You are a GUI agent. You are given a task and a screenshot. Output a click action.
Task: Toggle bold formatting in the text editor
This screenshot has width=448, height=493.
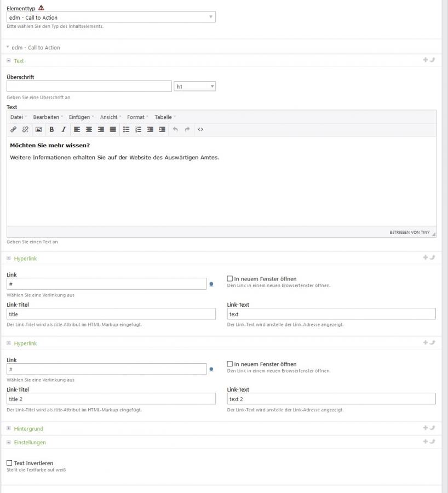(51, 130)
